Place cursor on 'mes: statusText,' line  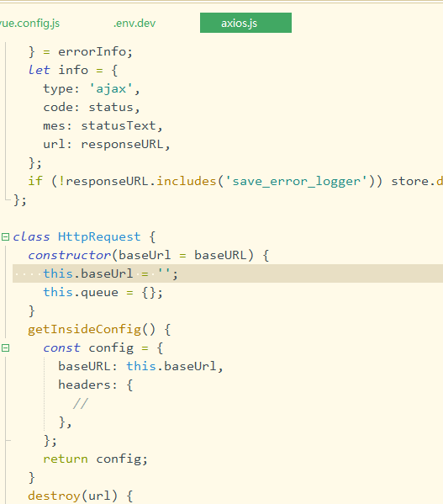tap(103, 125)
